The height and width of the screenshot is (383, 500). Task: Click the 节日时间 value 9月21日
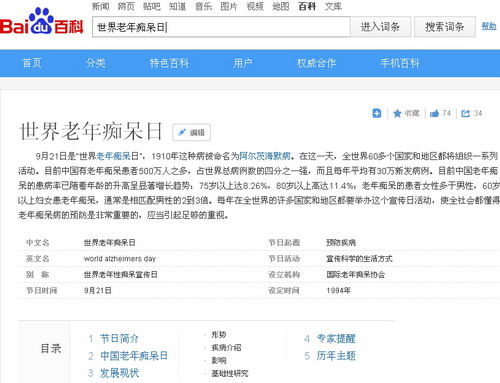pyautogui.click(x=98, y=291)
